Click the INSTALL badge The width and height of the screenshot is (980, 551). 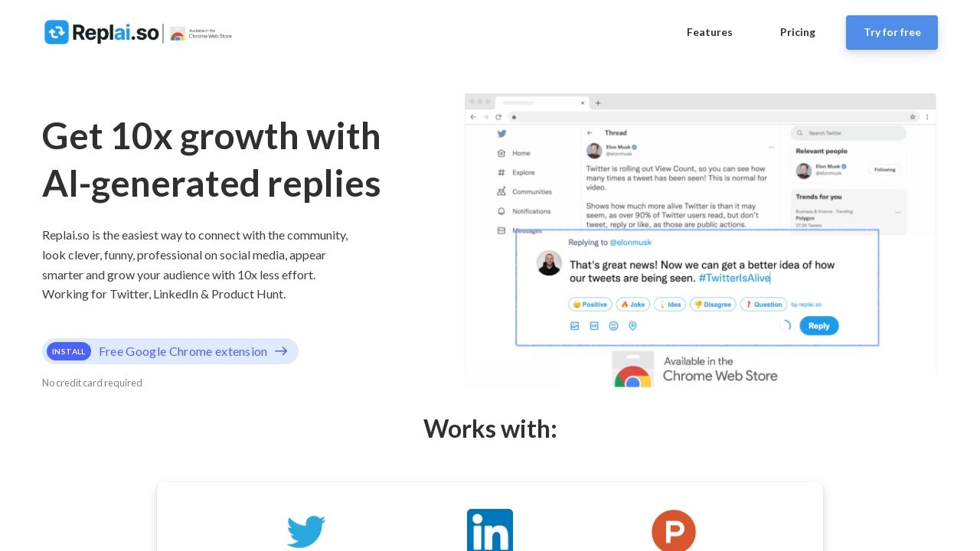point(69,351)
